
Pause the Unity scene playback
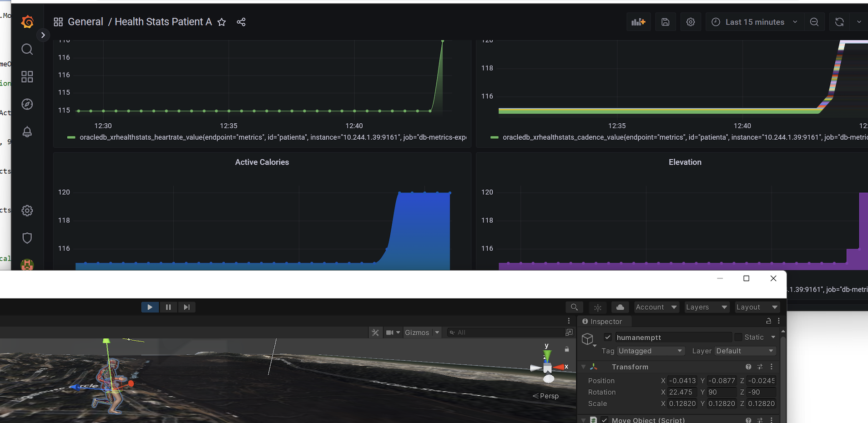point(168,307)
